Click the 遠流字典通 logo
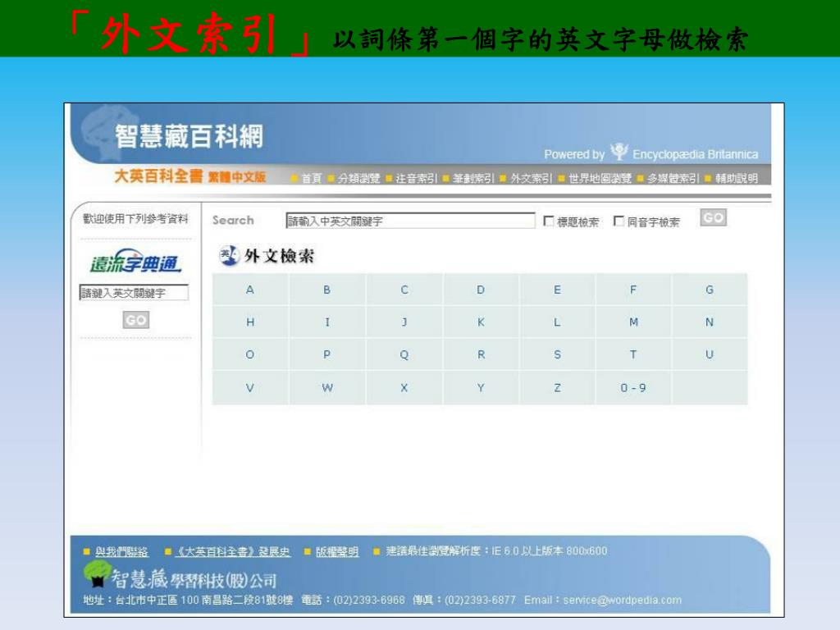840x630 pixels. click(x=135, y=262)
